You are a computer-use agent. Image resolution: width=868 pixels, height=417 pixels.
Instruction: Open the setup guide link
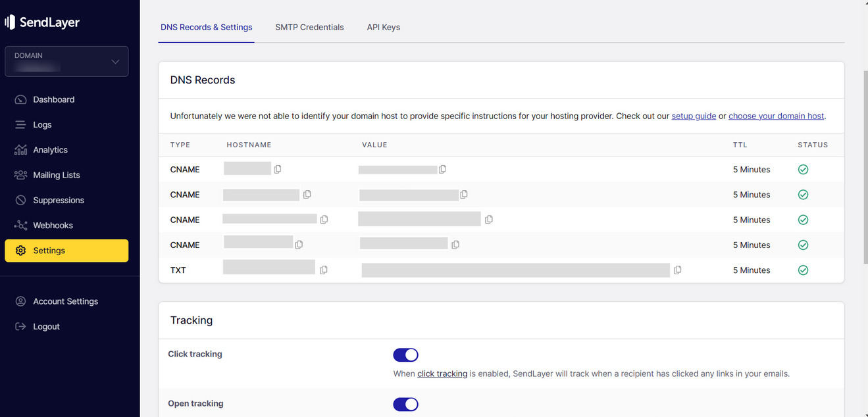click(x=694, y=116)
